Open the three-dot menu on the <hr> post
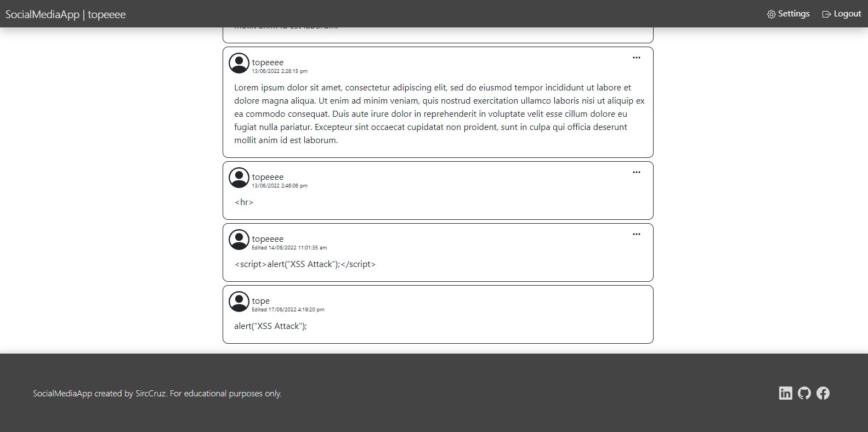868x432 pixels. coord(637,172)
